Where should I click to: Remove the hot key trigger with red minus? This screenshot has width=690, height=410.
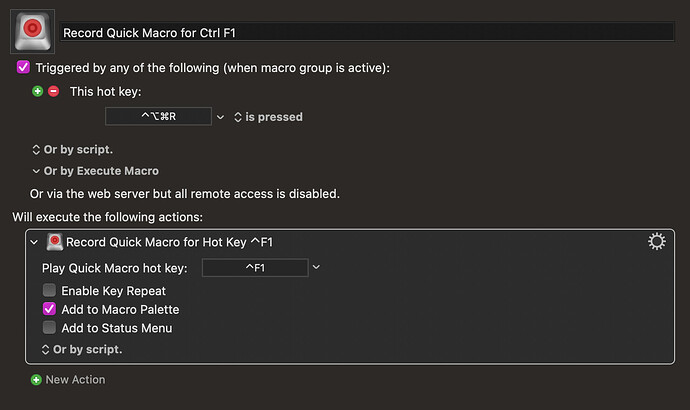54,91
